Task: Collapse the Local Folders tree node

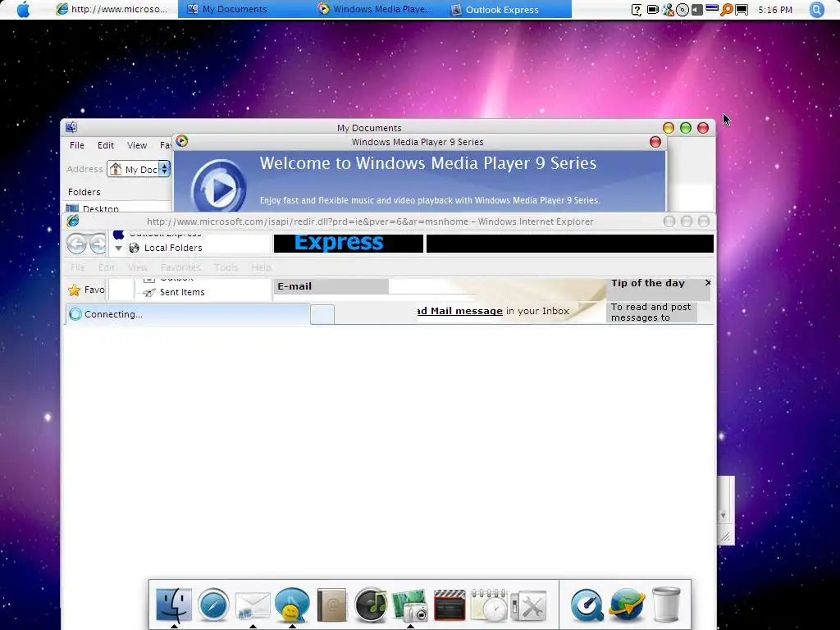Action: [118, 248]
